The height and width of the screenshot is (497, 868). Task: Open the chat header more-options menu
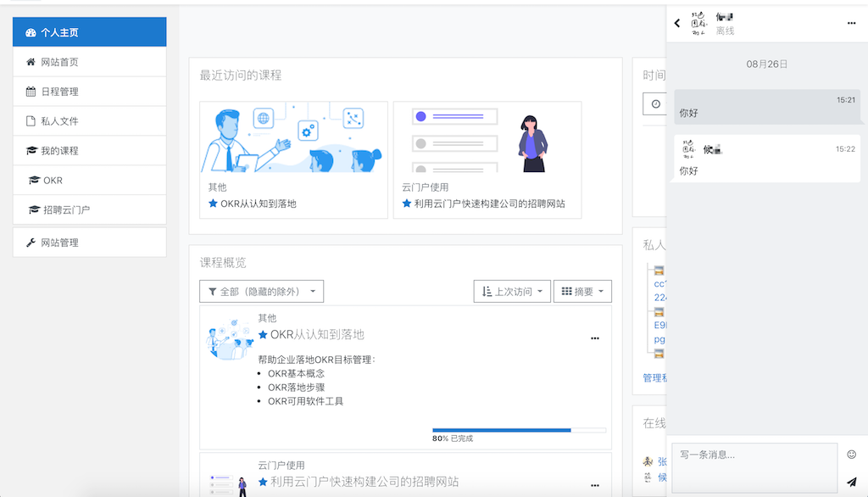(x=851, y=23)
